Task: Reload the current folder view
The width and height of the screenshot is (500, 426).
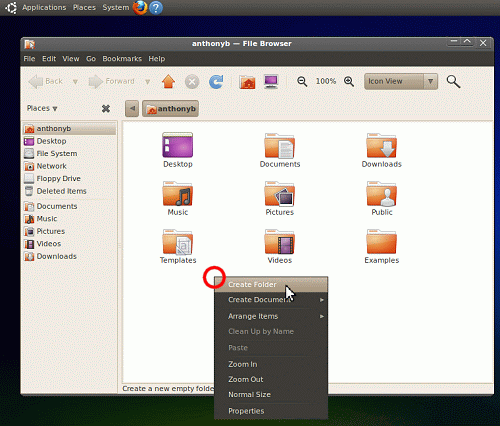Action: [216, 82]
